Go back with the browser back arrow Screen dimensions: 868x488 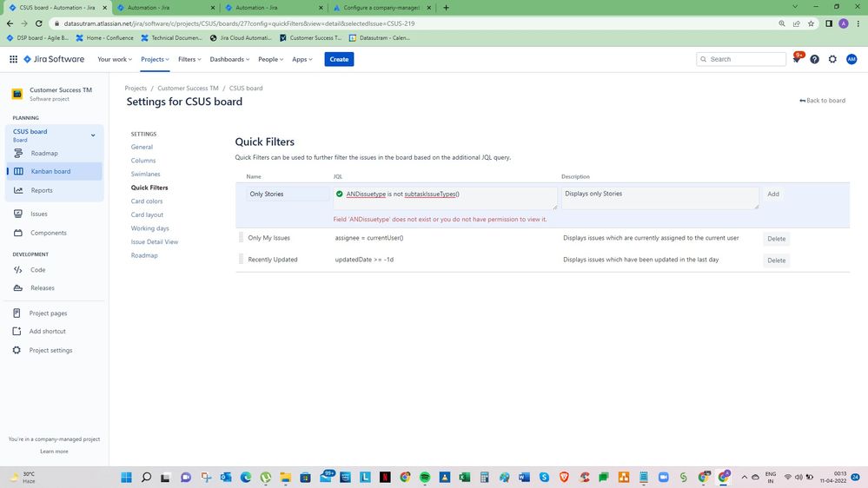click(10, 23)
